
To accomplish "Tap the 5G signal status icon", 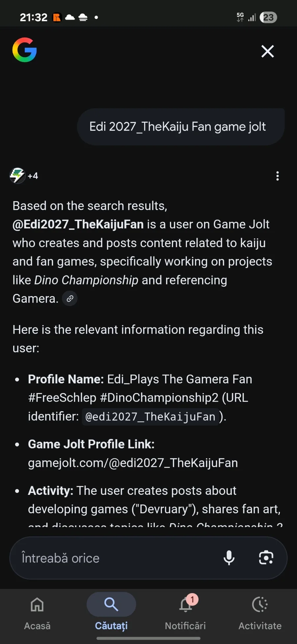I will (x=240, y=17).
